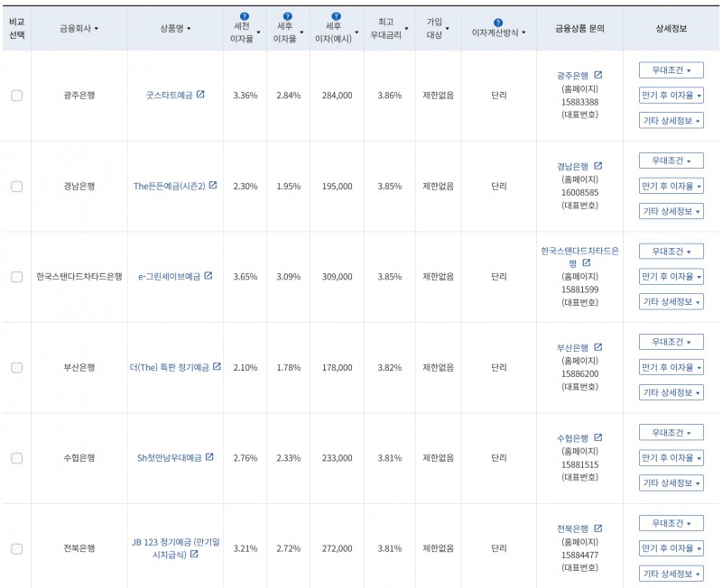
Task: Check the compare box for 전북은행
Action: click(x=16, y=548)
